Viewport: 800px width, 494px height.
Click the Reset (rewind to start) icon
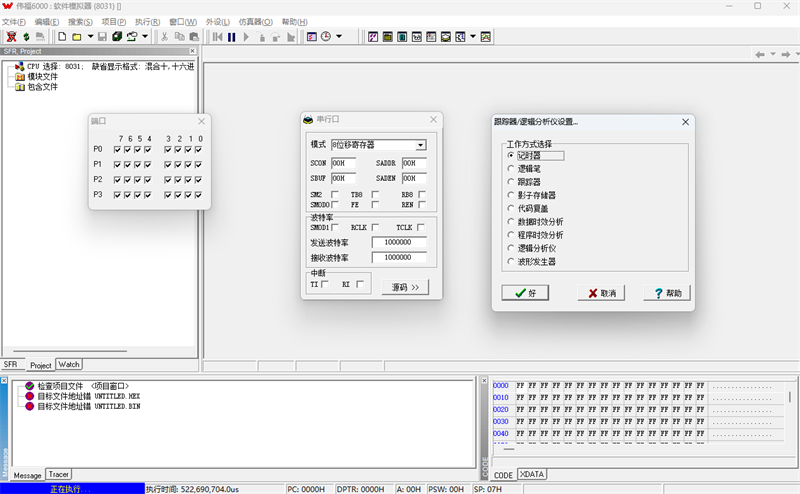coord(218,37)
